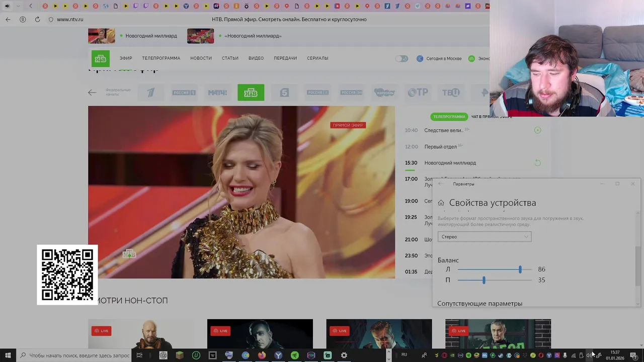Open ПЕРЕДАЧИ menu item
Image resolution: width=644 pixels, height=362 pixels.
[x=285, y=58]
